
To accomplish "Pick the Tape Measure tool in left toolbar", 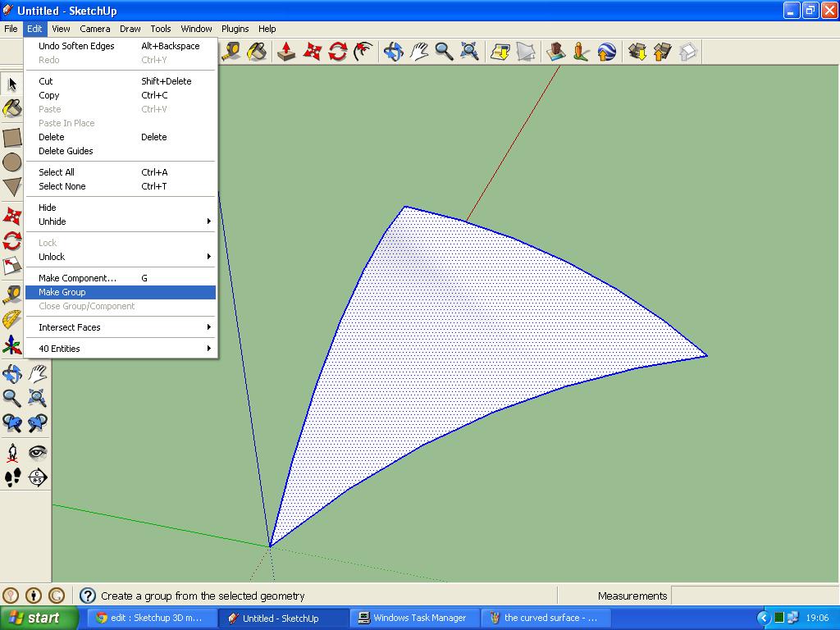I will (x=11, y=294).
